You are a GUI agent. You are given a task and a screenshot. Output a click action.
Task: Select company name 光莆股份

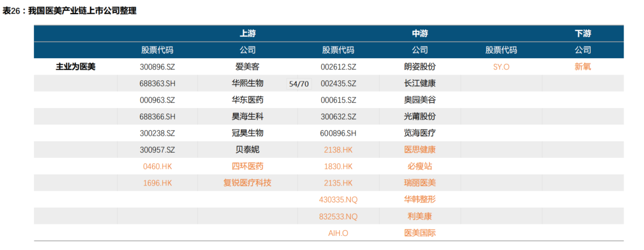[420, 117]
